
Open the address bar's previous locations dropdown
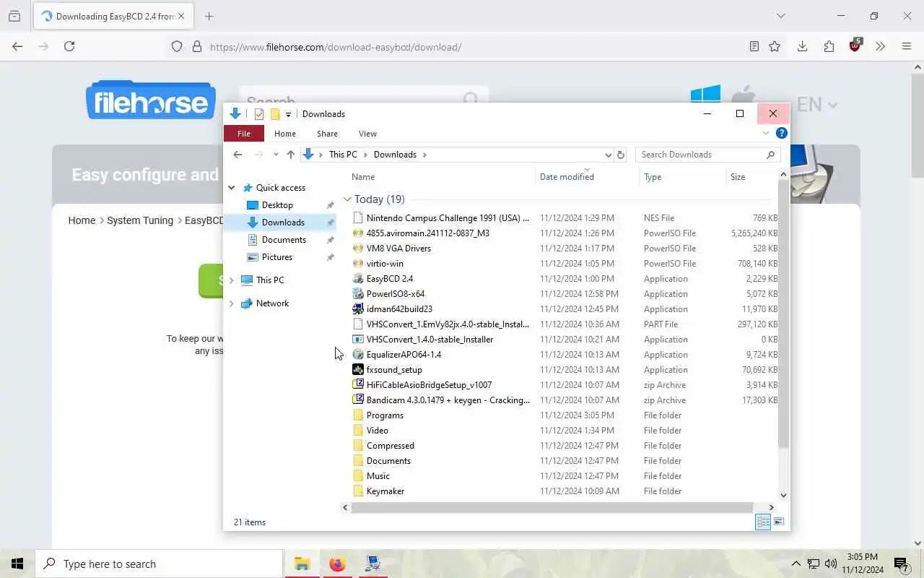click(x=608, y=155)
